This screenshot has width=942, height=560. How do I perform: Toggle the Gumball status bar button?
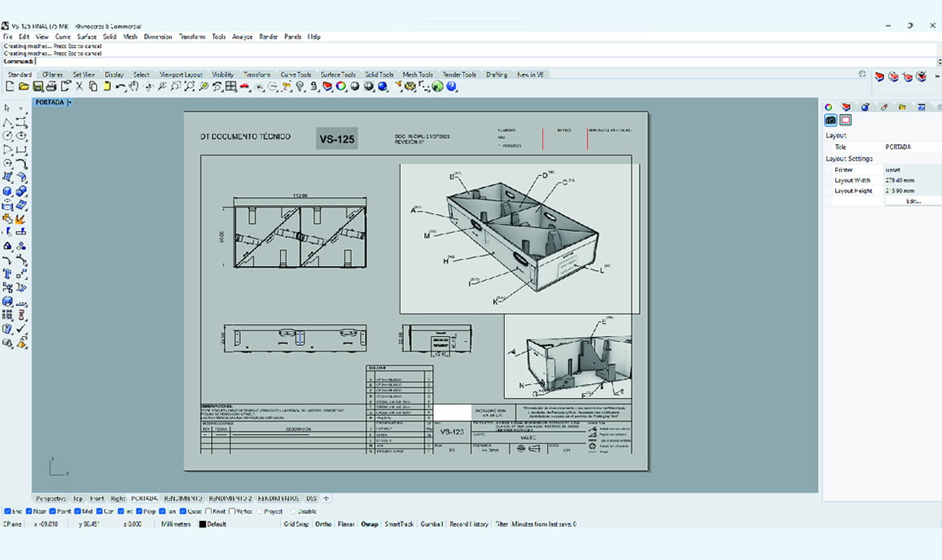432,524
